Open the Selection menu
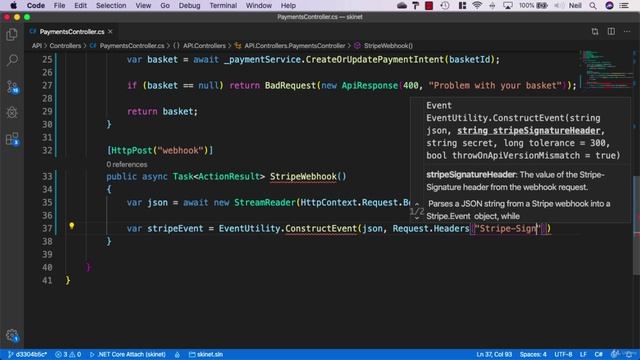Viewport: 640px width, 360px height. click(111, 6)
